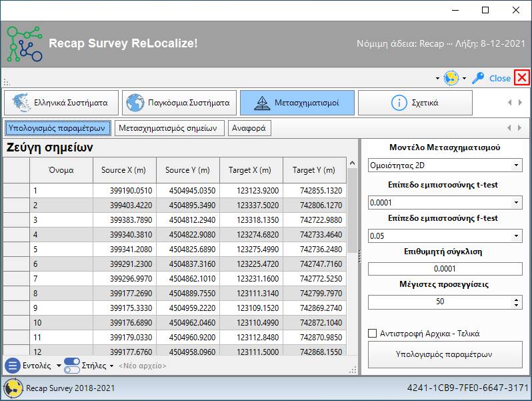Viewport: 532px width, 401px height.
Task: Click the Επιθυμητή σύγκλιση input field
Action: [445, 268]
